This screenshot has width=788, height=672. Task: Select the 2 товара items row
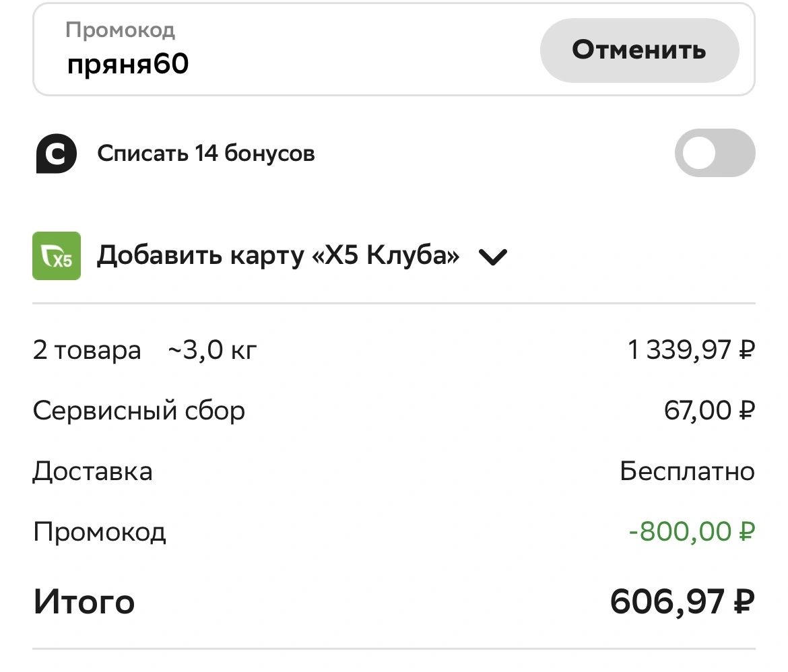[x=394, y=350]
